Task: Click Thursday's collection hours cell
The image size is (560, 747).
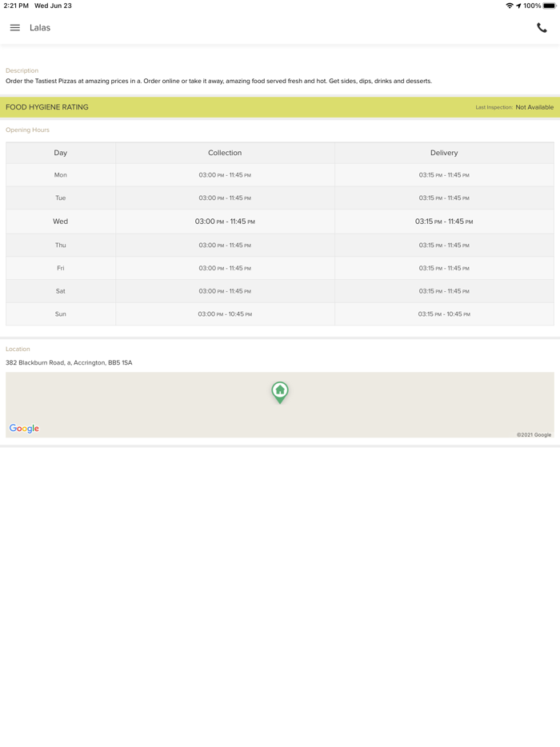Action: 225,245
